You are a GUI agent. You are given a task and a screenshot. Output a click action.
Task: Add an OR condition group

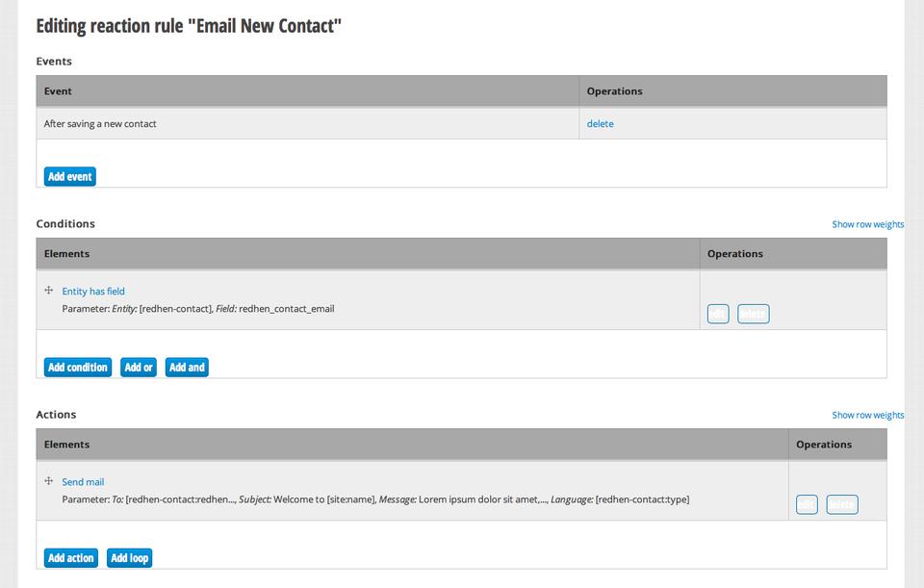click(139, 368)
